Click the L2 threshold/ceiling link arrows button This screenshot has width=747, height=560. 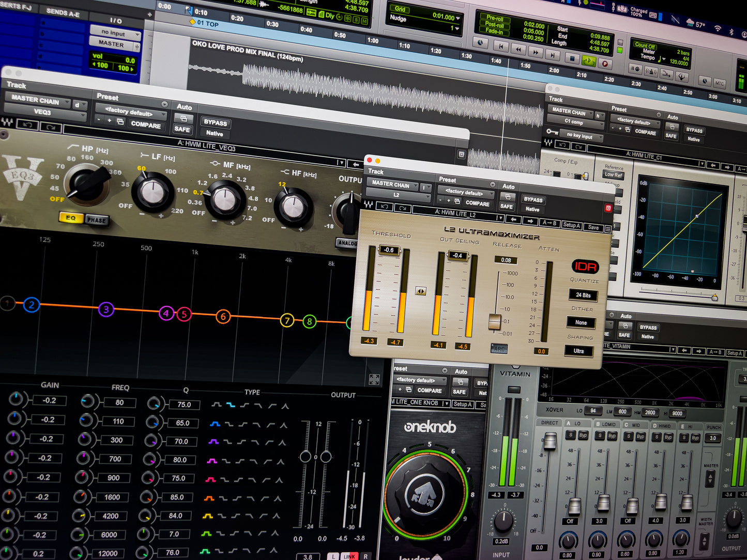pos(421,291)
